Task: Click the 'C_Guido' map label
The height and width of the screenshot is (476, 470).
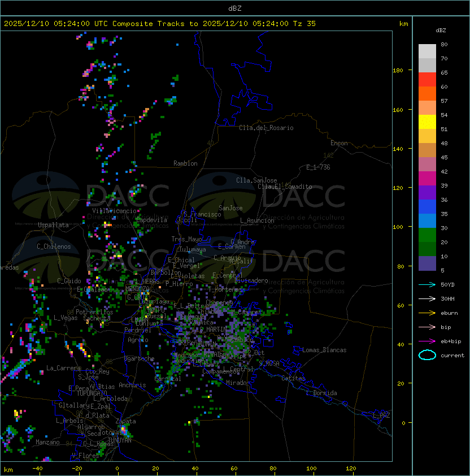Action: 69,281
